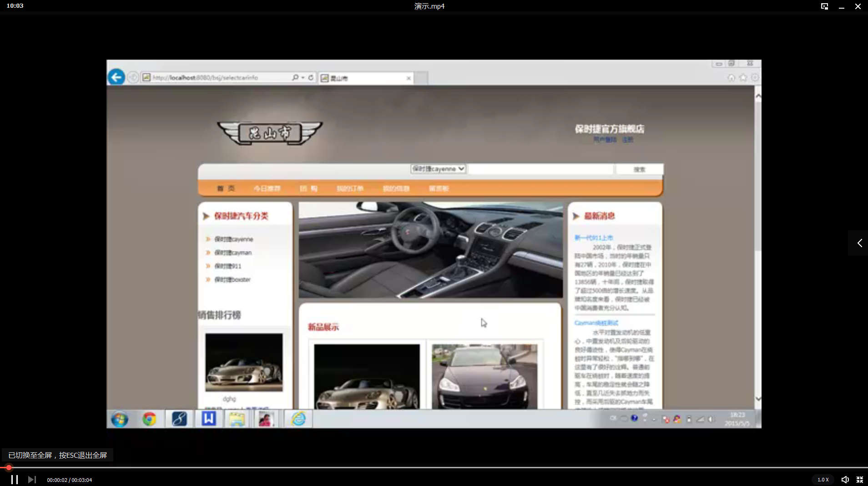Click the browser back arrow button
Screen dimensions: 868x486
[x=116, y=77]
